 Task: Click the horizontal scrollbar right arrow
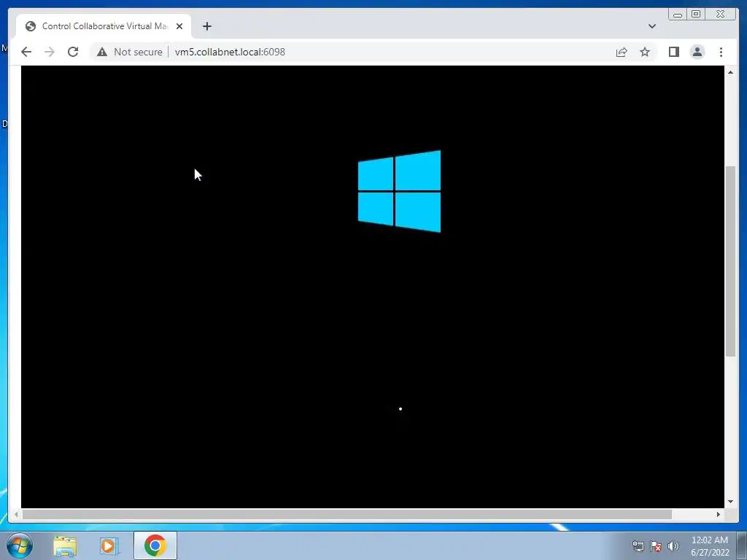coord(719,514)
